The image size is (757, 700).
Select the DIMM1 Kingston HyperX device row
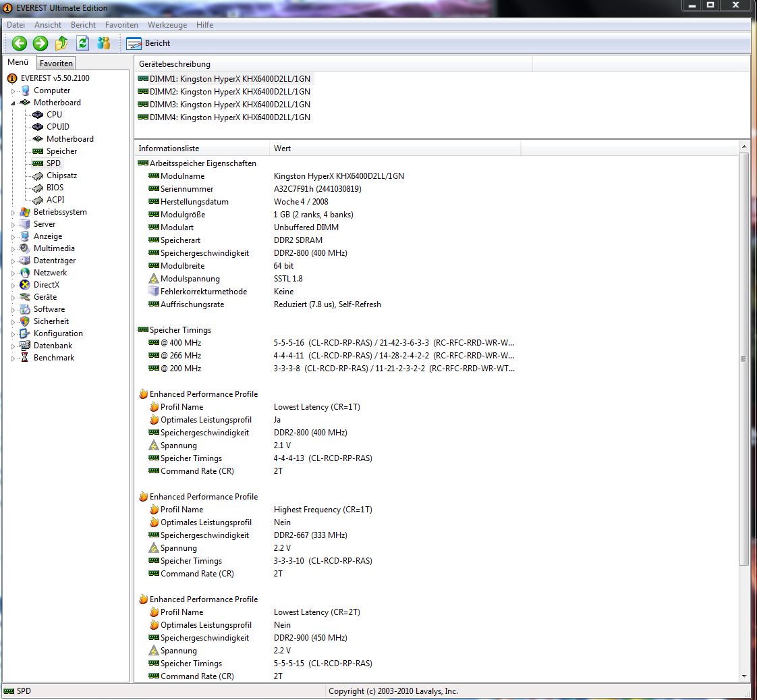click(224, 79)
